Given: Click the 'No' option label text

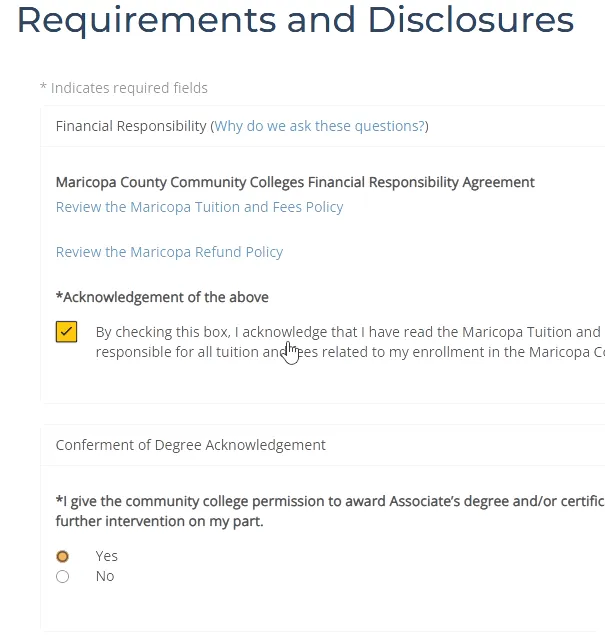Looking at the screenshot, I should pos(105,576).
